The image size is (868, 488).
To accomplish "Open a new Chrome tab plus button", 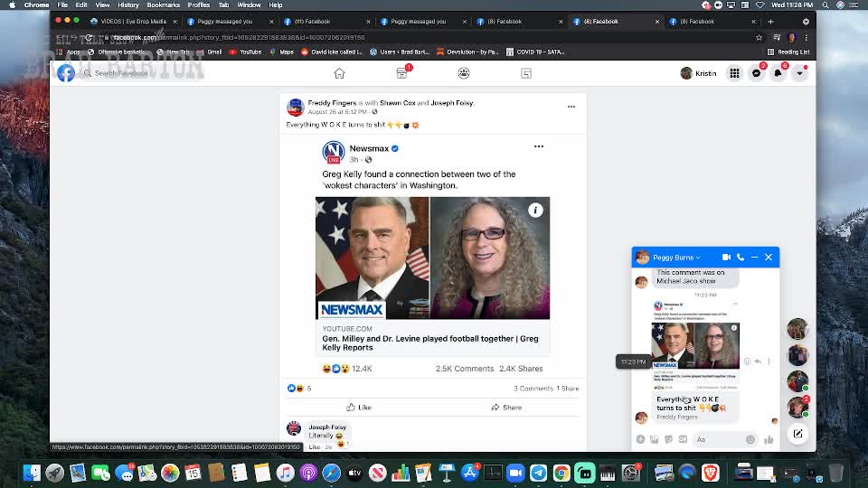I will point(770,22).
